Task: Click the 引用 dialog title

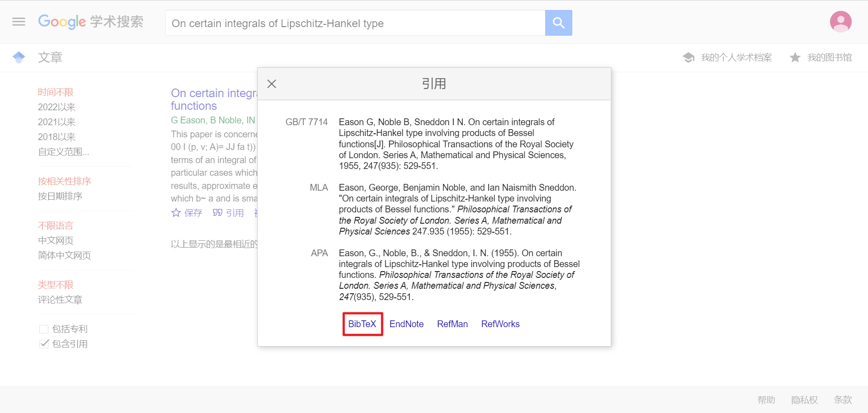Action: (x=434, y=84)
